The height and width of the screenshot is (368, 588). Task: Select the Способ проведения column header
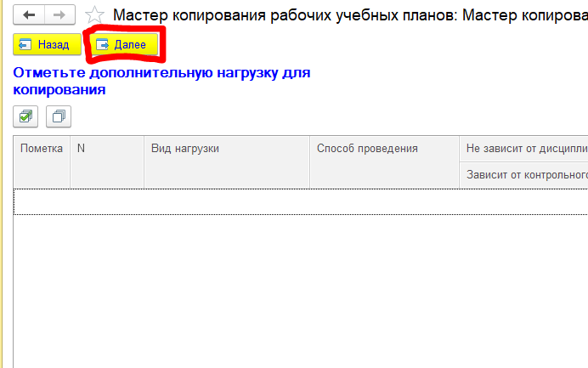pos(384,162)
